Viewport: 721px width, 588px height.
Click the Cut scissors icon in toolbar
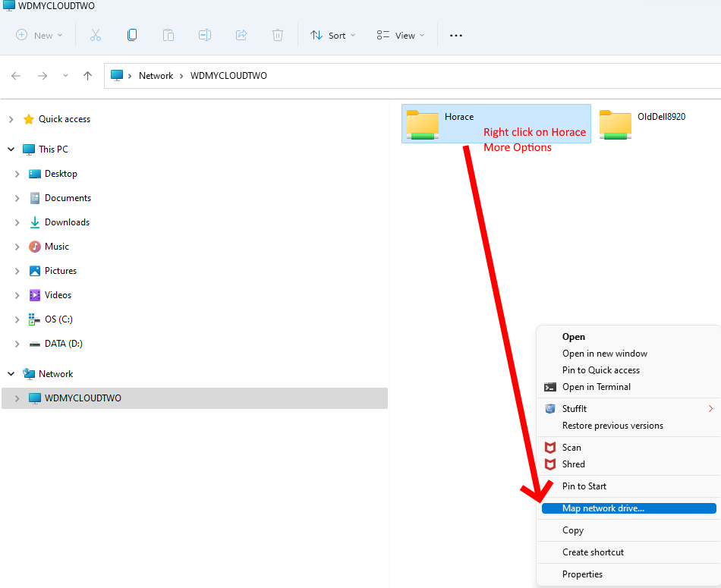(95, 36)
